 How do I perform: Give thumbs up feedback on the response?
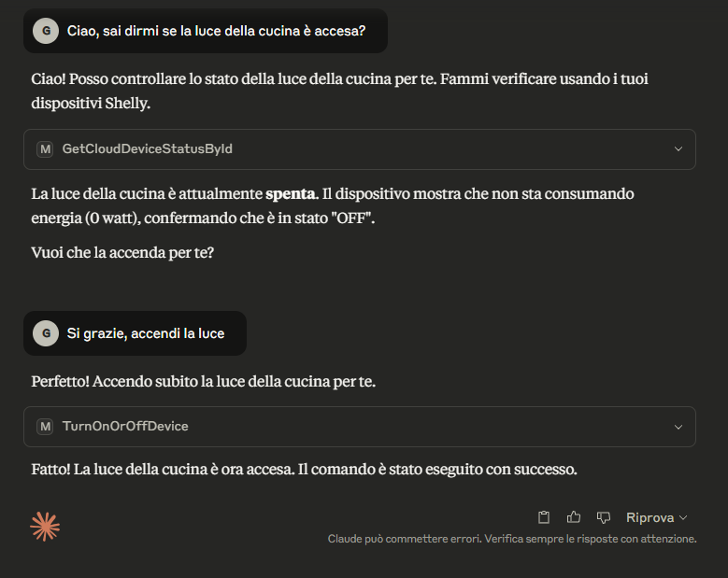coord(574,516)
